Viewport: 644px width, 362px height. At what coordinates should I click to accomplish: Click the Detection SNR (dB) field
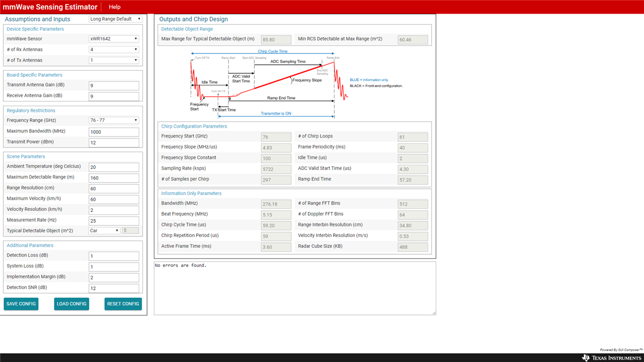[114, 288]
